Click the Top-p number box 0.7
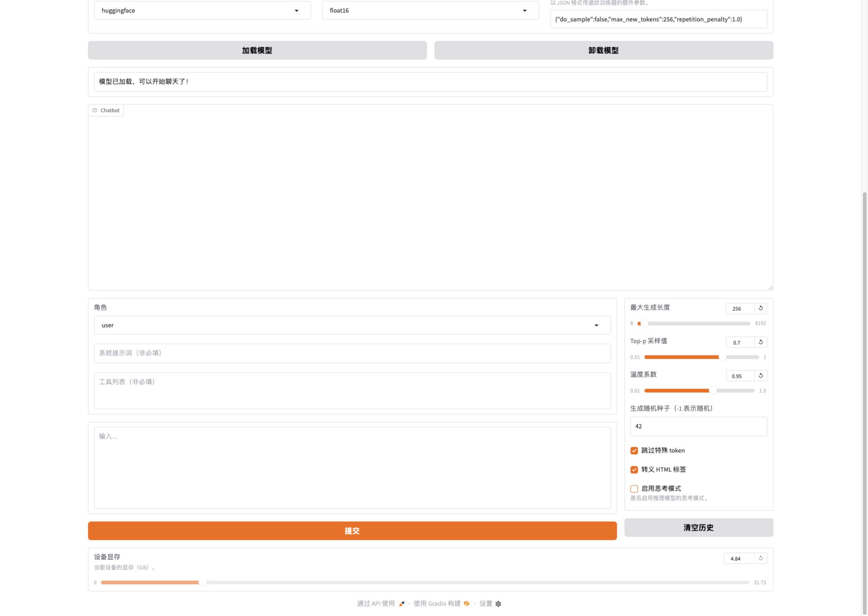 [x=740, y=342]
